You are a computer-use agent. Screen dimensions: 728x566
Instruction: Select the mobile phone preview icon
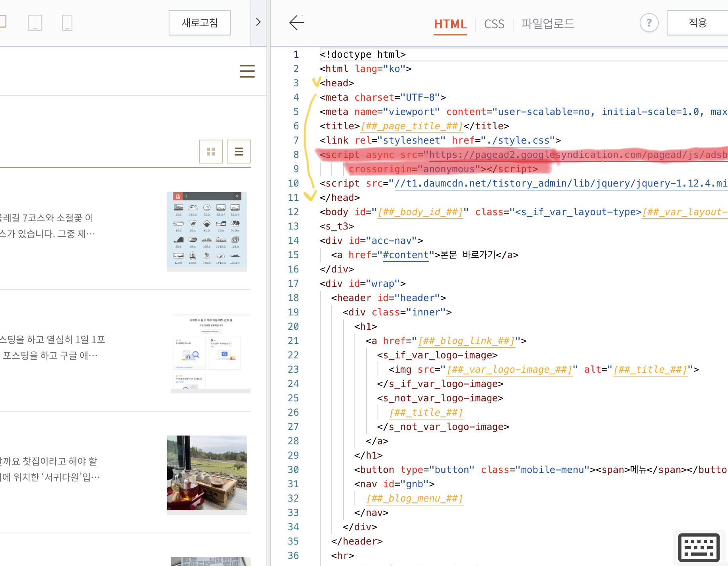click(67, 23)
